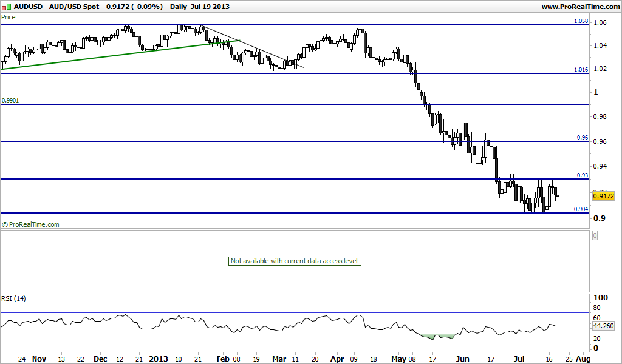Select the Jun label on time axis
622x364 pixels.
click(x=462, y=359)
